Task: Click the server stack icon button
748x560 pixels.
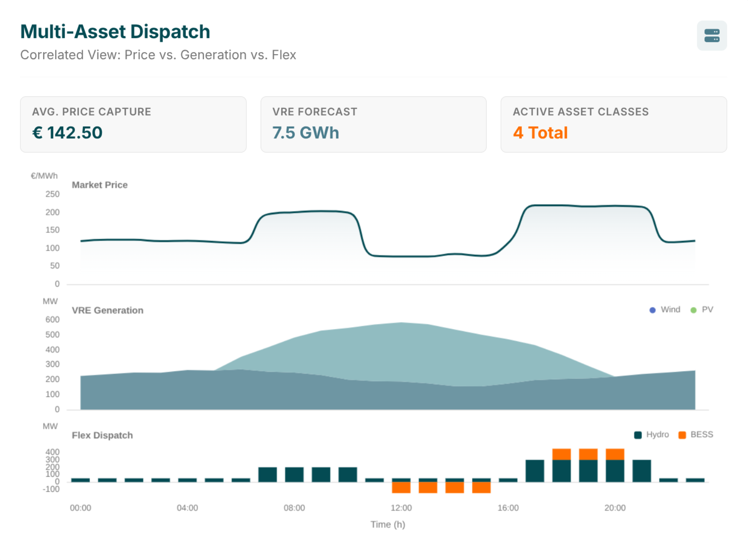Action: (x=711, y=35)
